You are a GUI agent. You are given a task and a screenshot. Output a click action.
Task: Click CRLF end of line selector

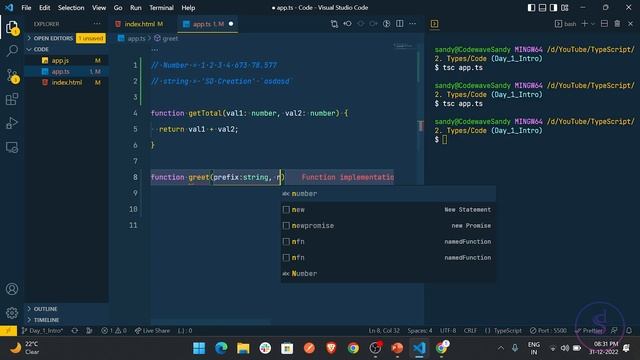pyautogui.click(x=470, y=331)
